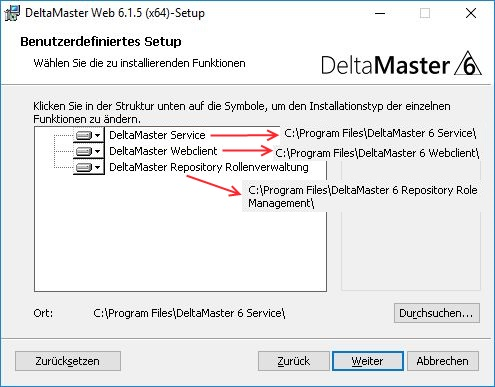Cancel setup with Abbrechen button

coord(443,361)
